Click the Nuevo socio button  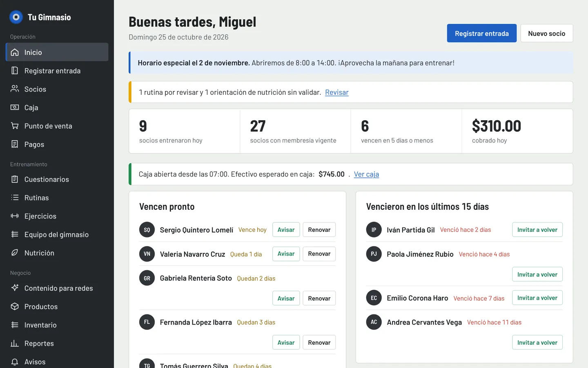pos(547,33)
